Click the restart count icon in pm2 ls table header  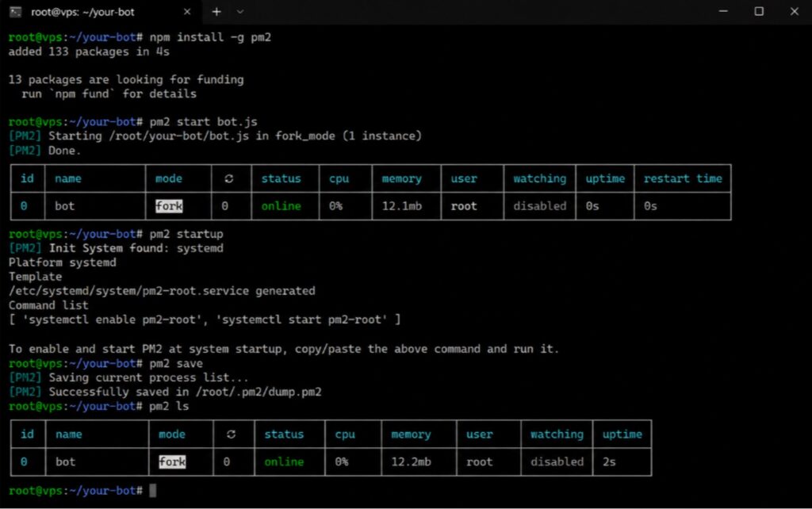(231, 434)
